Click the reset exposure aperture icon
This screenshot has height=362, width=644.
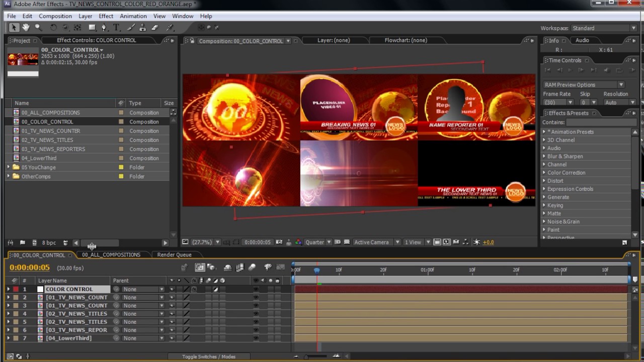tap(476, 242)
